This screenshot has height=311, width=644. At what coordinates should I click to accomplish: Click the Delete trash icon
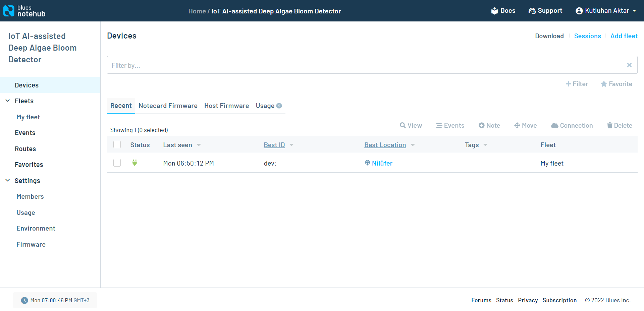[x=609, y=125]
